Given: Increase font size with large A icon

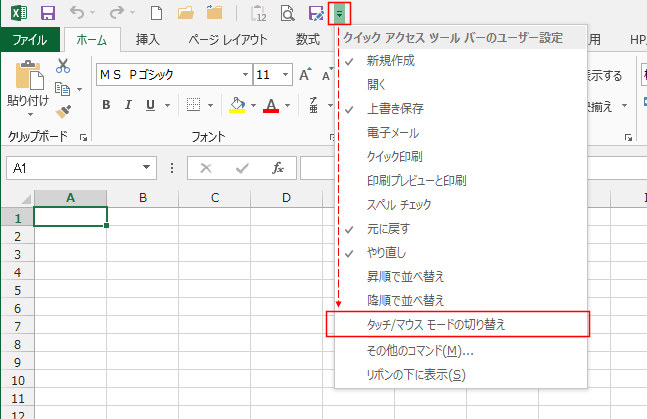Looking at the screenshot, I should tap(305, 75).
